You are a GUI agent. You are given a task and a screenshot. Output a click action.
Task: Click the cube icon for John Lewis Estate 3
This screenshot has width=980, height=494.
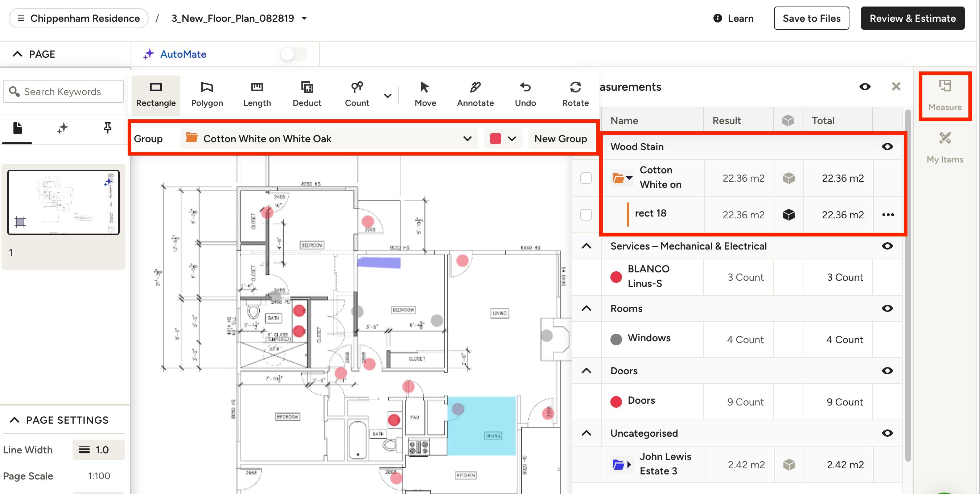(x=789, y=464)
